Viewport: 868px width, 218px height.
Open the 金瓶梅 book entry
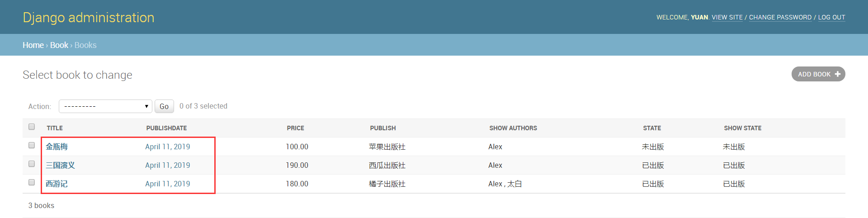coord(57,147)
